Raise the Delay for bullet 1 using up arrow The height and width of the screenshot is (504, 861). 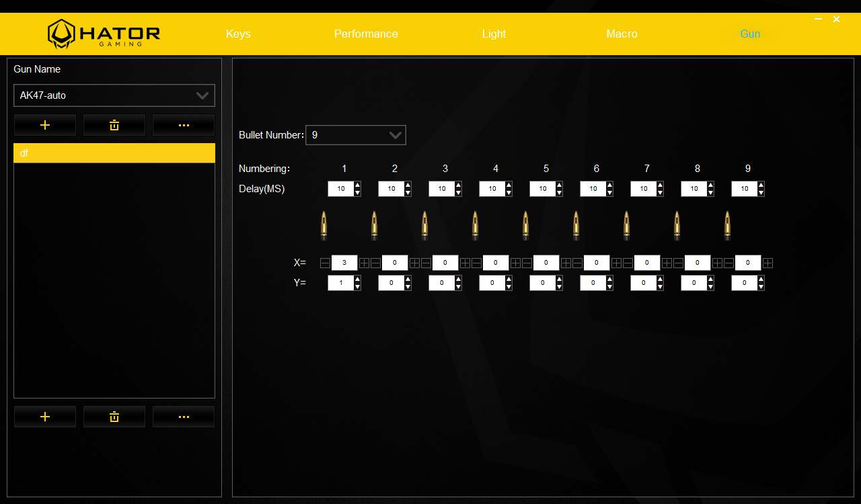(357, 185)
